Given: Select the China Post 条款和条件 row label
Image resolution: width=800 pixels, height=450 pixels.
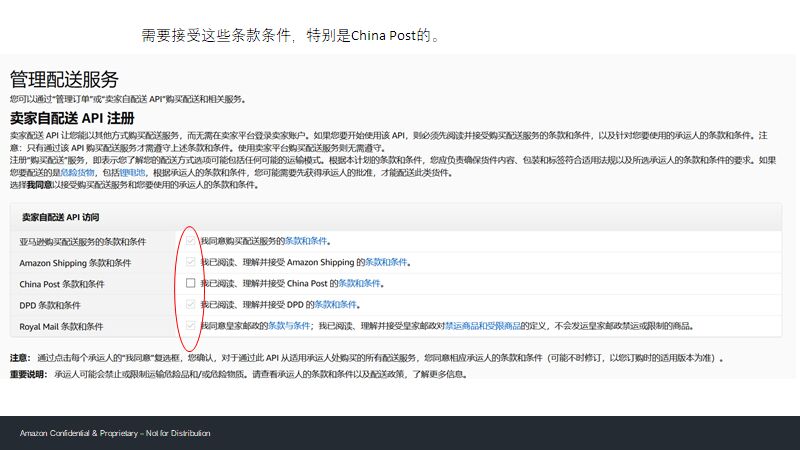Looking at the screenshot, I should 62,284.
